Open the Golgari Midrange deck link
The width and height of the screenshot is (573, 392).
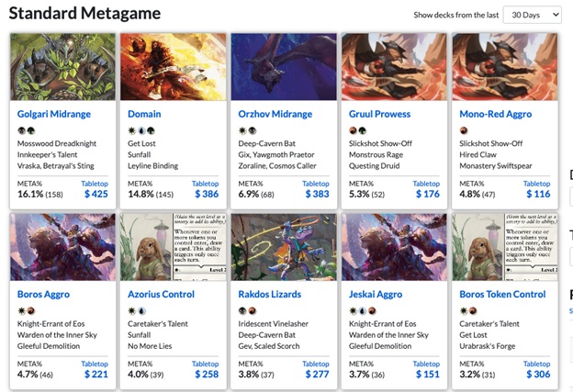tap(54, 114)
